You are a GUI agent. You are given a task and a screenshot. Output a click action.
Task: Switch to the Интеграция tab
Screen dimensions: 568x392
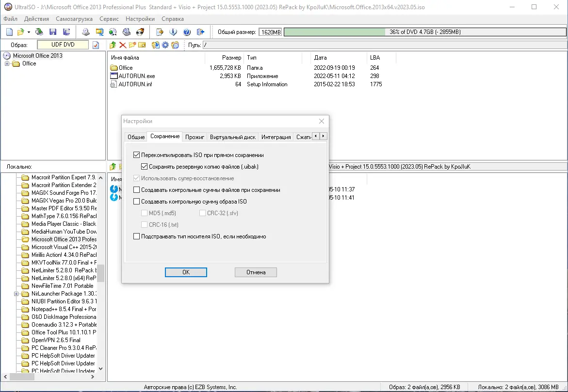point(276,137)
